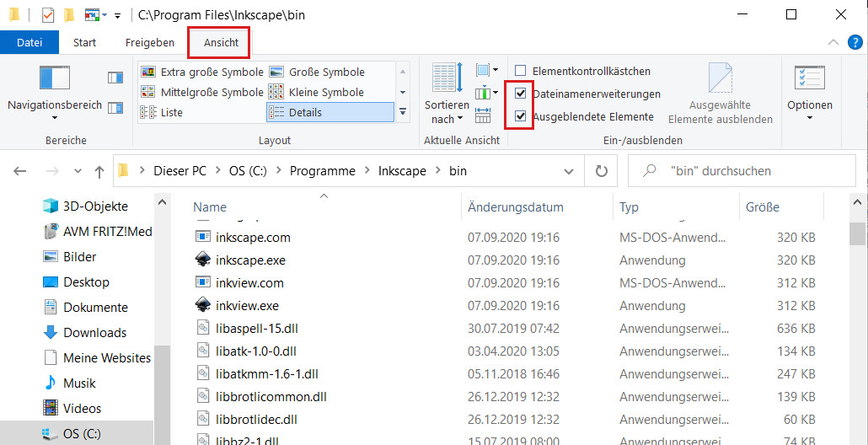Screen dimensions: 868x445
Task: Click Ausgewählte Elemente ausblenden
Action: click(720, 93)
